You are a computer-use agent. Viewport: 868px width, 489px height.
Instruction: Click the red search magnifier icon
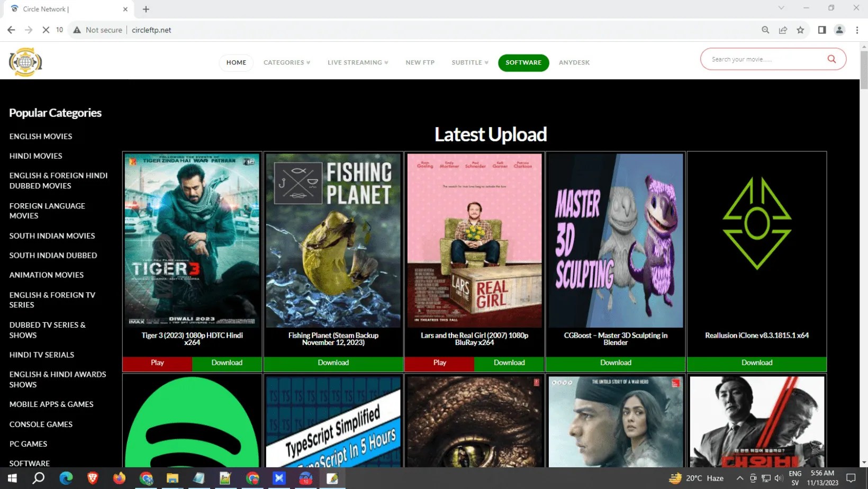coord(831,59)
